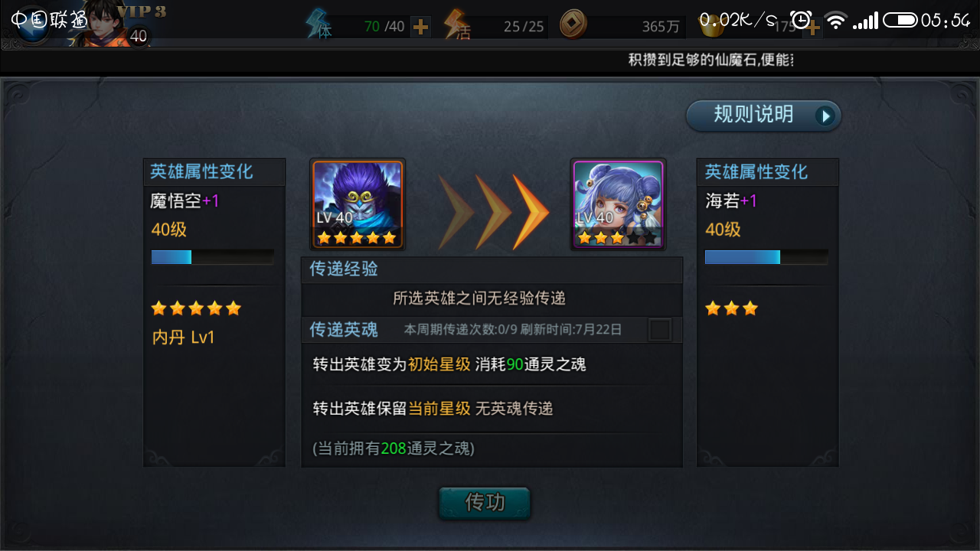This screenshot has height=551, width=980.
Task: Tap the arrow on 规则说明 button
Action: pyautogui.click(x=825, y=116)
